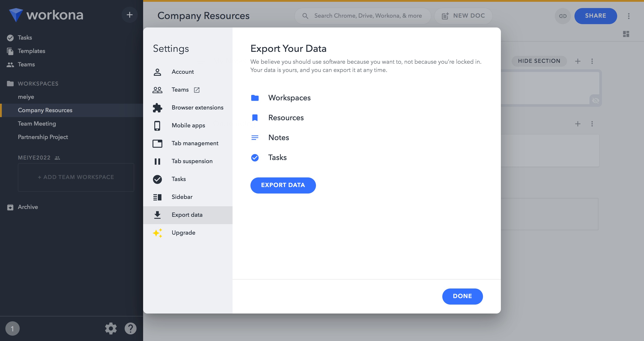Open Mobile apps settings
The image size is (644, 341).
[x=188, y=125]
